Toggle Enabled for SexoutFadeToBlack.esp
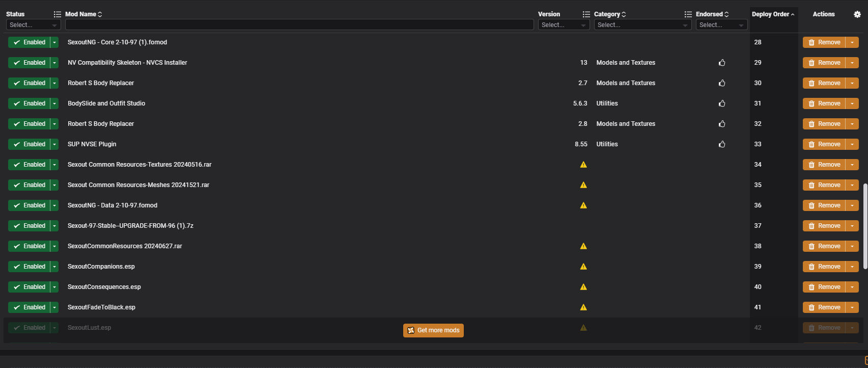 29,307
